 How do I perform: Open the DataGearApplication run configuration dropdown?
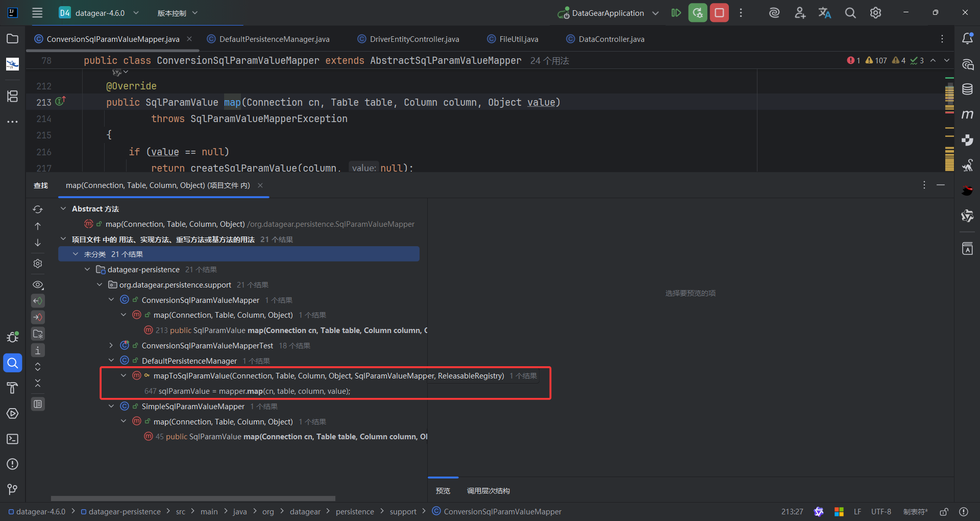[x=608, y=13]
